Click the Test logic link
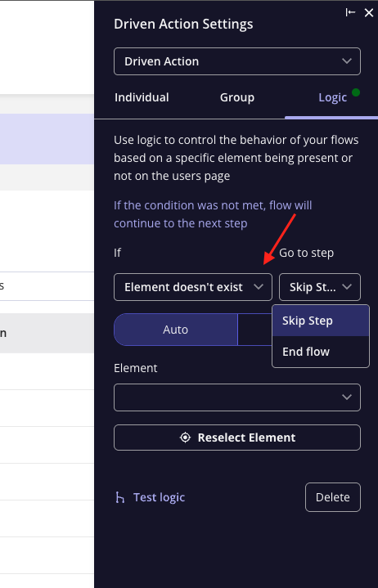The image size is (378, 588). (x=159, y=497)
